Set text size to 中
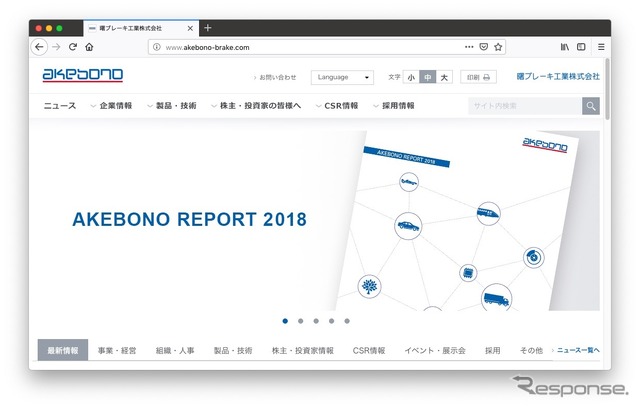 point(428,77)
